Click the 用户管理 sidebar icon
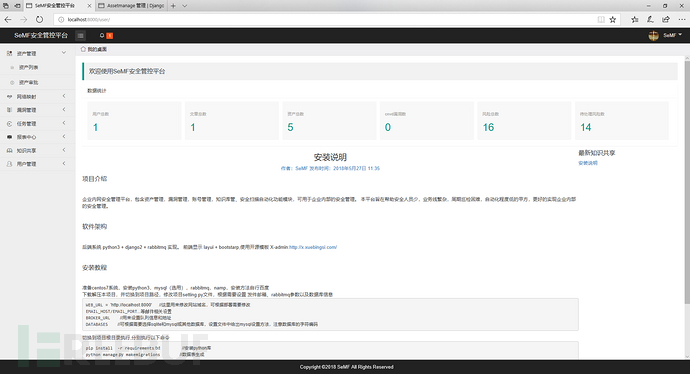The image size is (690, 374). [x=10, y=164]
